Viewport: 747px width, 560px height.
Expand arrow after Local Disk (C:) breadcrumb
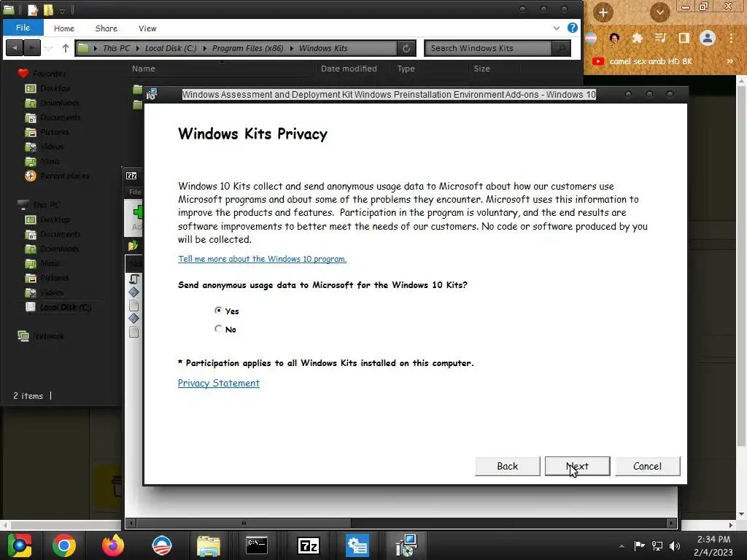click(204, 48)
